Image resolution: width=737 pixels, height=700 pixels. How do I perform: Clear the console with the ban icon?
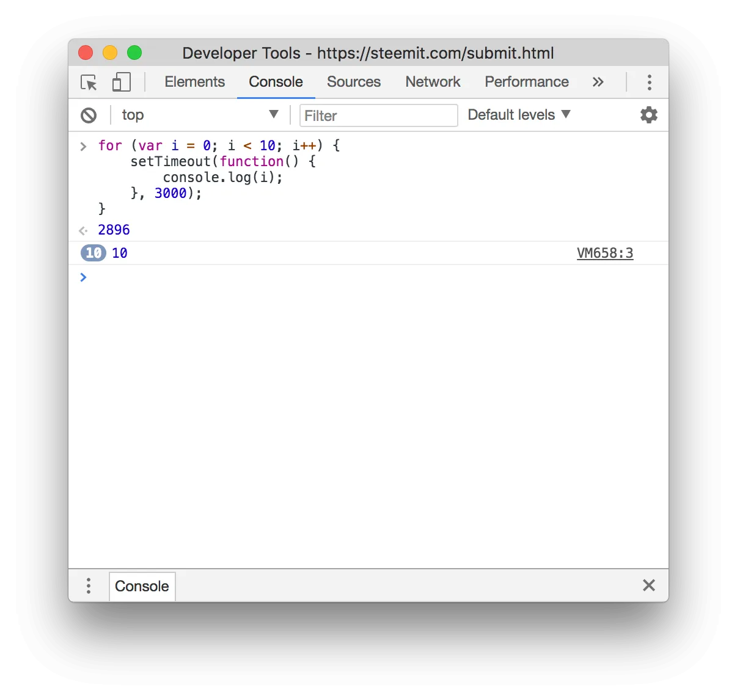click(89, 115)
